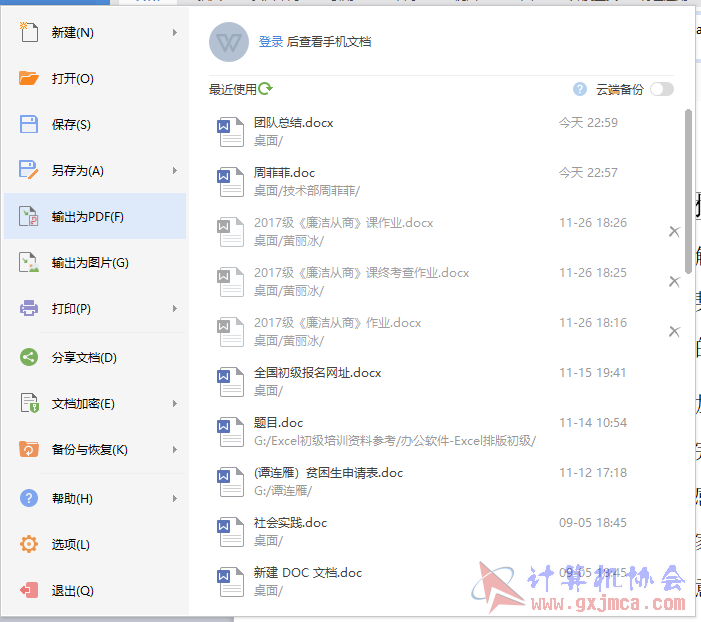Click path text 桌面/技术部周菲菲/

307,191
